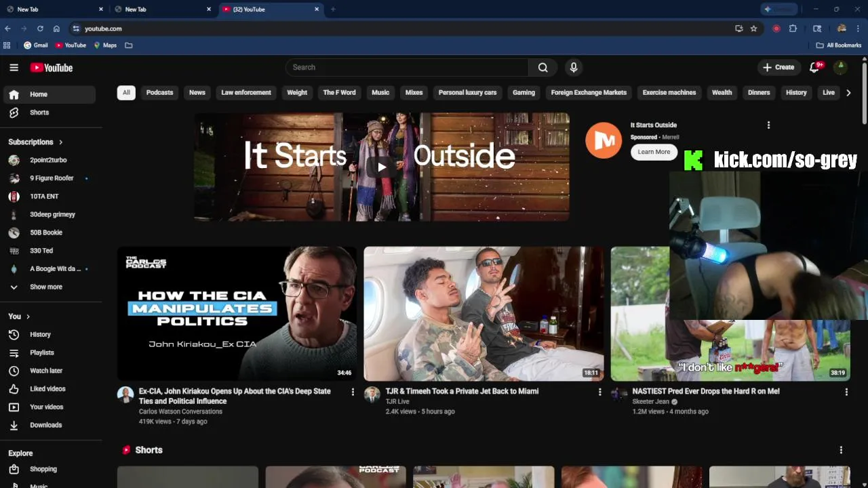
Task: Open options for NASTIEST Pred video
Action: (x=846, y=392)
